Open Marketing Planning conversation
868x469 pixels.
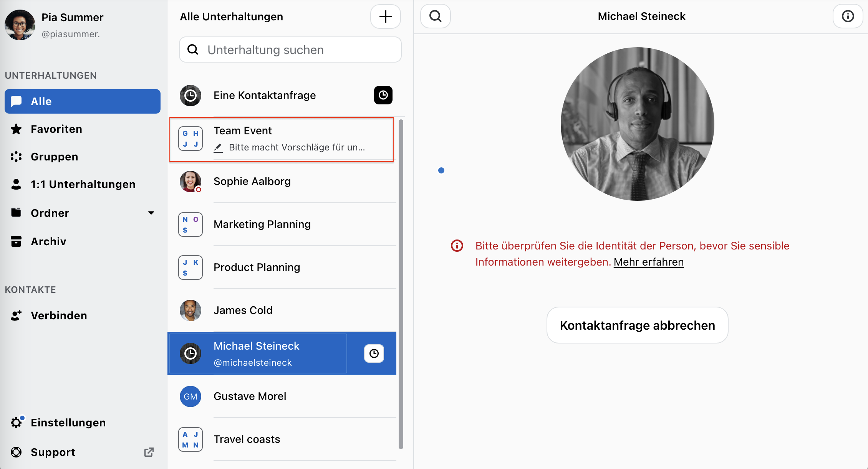coord(282,225)
